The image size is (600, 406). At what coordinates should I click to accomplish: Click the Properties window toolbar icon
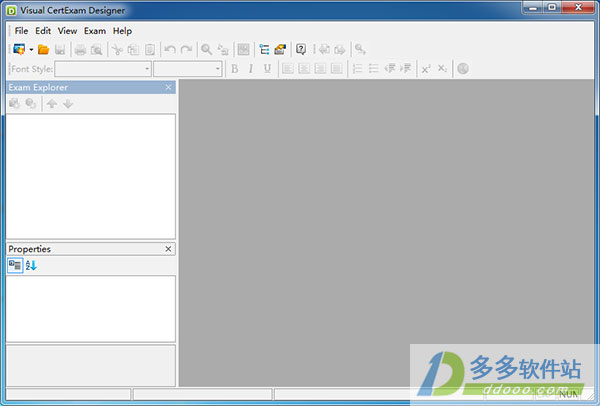click(x=280, y=49)
